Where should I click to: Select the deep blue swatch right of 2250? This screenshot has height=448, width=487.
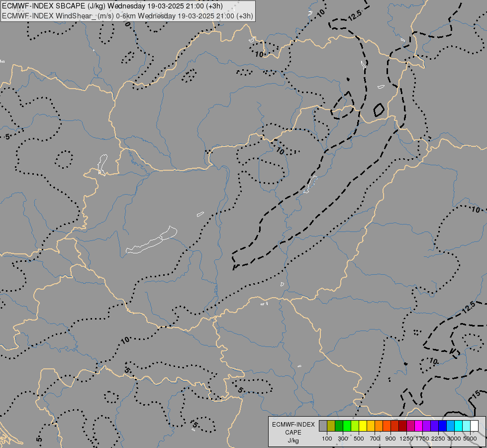click(x=443, y=426)
